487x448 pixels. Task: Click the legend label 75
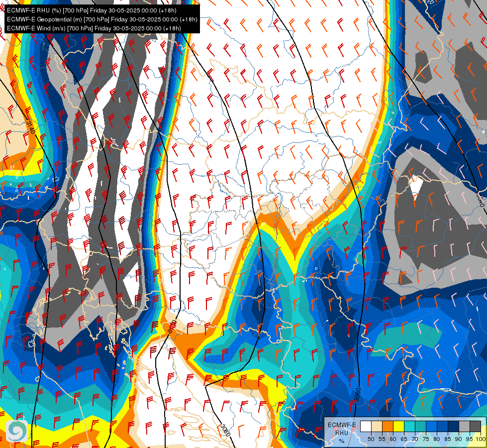426,439
